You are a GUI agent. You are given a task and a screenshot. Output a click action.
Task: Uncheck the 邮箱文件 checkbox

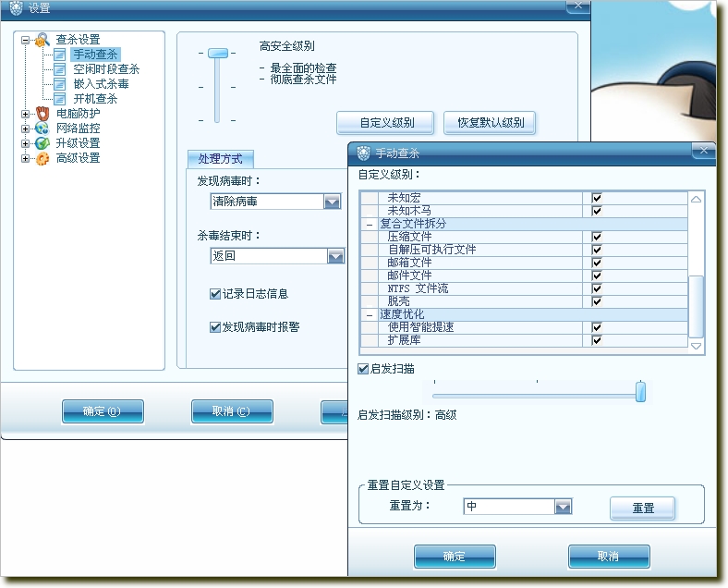coord(597,263)
